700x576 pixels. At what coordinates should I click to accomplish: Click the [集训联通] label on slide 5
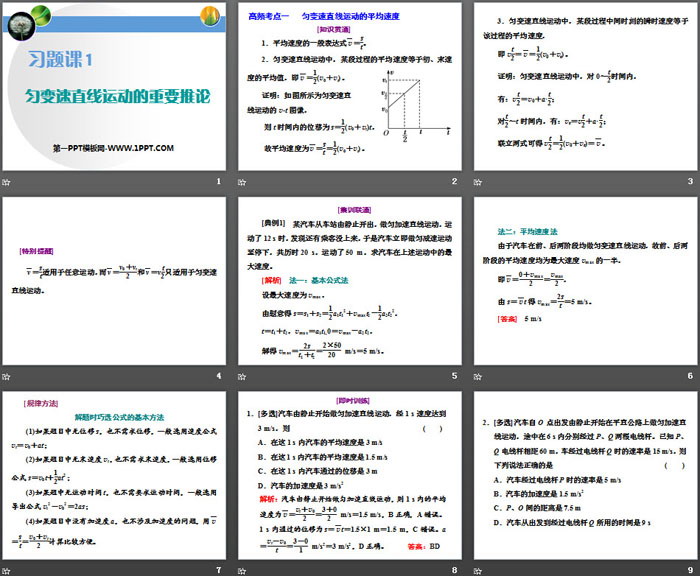pyautogui.click(x=354, y=210)
